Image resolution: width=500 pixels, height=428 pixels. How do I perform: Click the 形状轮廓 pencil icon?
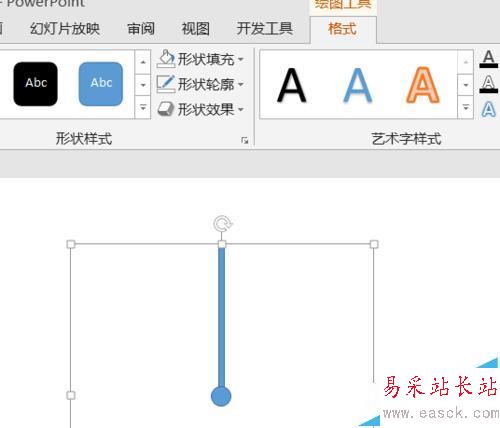(x=166, y=84)
